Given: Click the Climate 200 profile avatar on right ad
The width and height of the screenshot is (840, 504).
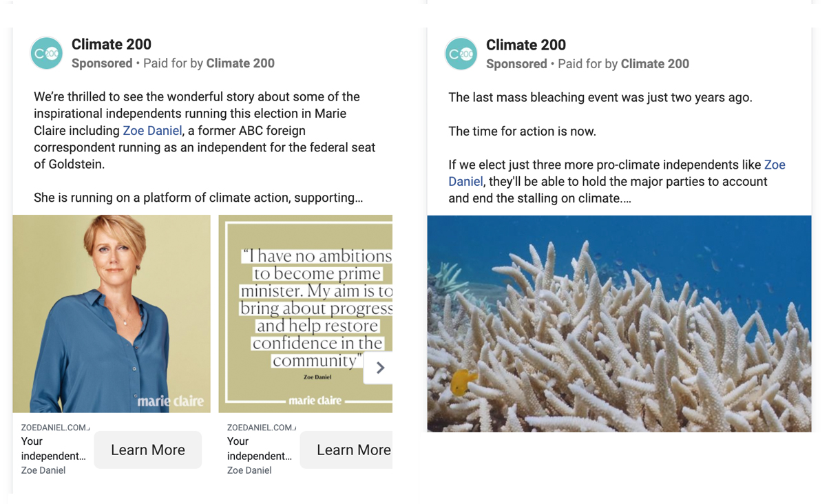Looking at the screenshot, I should (x=461, y=52).
